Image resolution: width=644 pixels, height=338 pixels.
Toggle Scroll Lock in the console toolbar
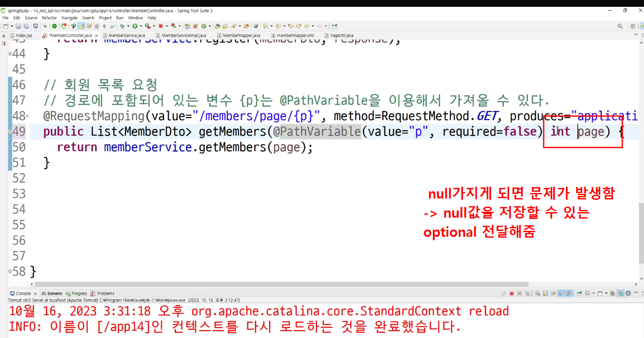545,293
